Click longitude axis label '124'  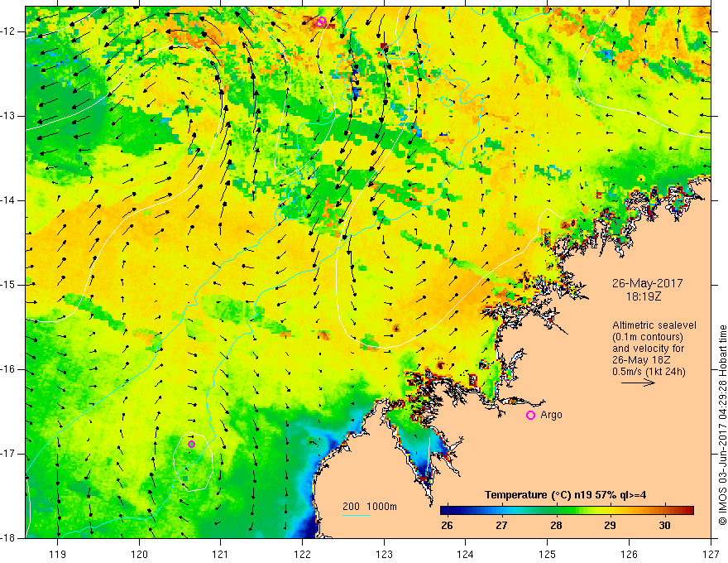pos(466,554)
